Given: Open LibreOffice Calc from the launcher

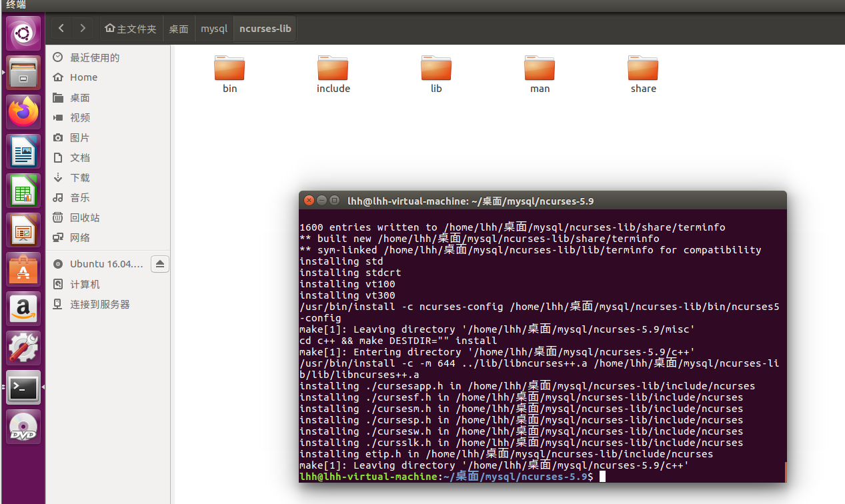Looking at the screenshot, I should point(23,190).
